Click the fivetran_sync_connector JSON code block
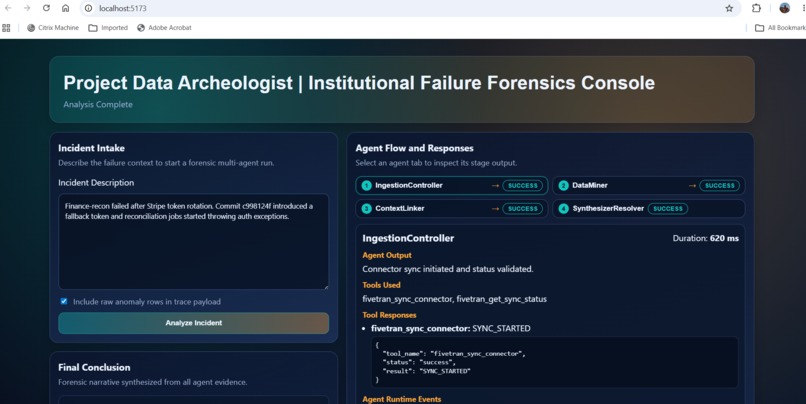The width and height of the screenshot is (806, 404). 554,362
